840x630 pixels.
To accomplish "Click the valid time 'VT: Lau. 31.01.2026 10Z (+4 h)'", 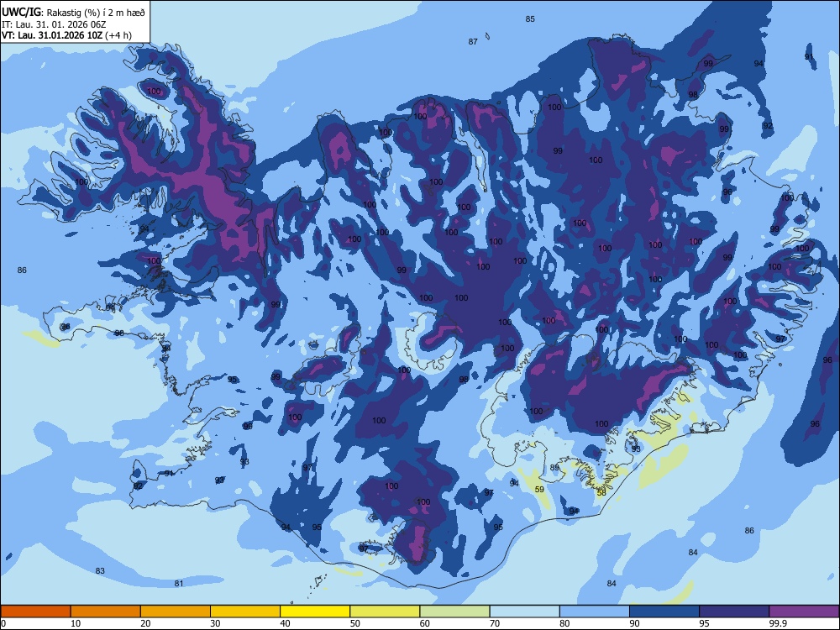I will click(66, 35).
